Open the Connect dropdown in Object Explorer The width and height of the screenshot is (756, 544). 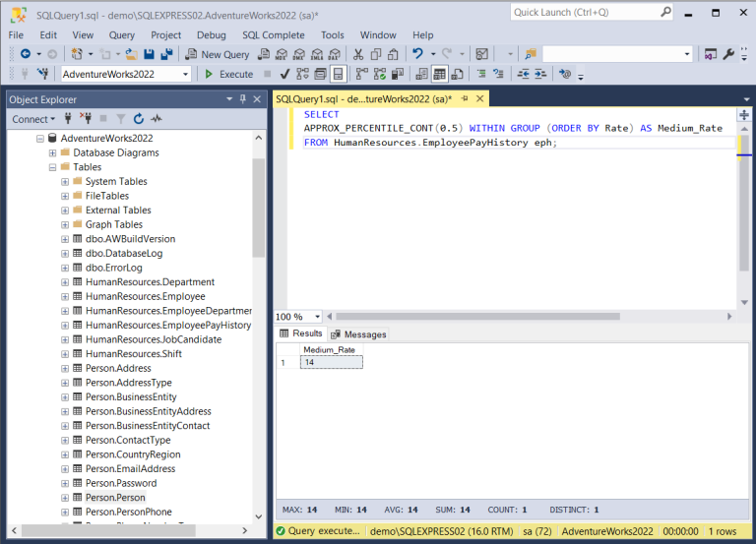click(x=32, y=119)
